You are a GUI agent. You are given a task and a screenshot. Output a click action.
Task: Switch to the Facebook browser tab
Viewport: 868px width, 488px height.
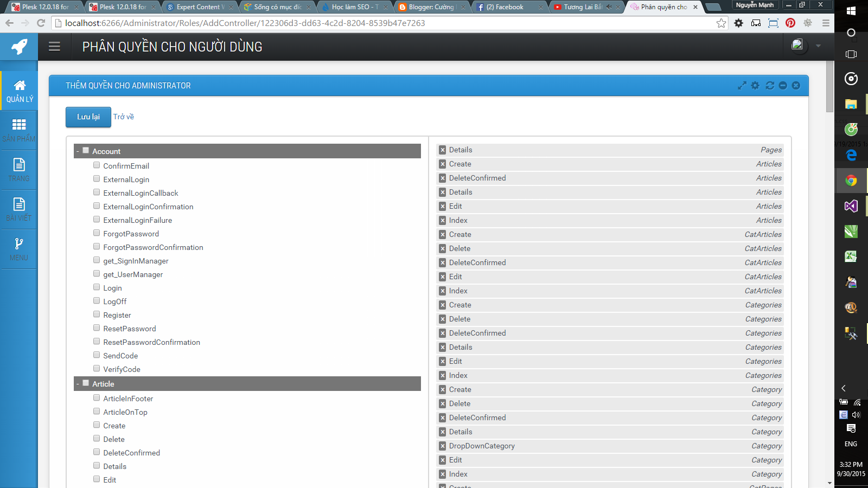pyautogui.click(x=505, y=7)
